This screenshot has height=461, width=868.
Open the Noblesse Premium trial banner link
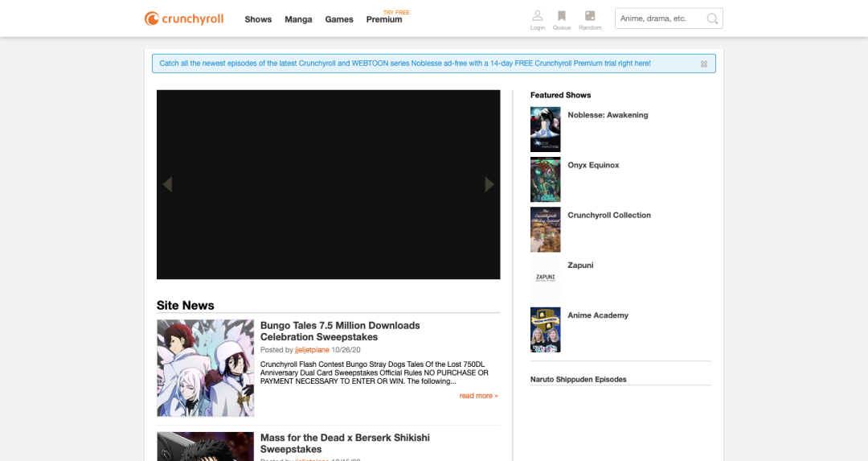point(404,64)
